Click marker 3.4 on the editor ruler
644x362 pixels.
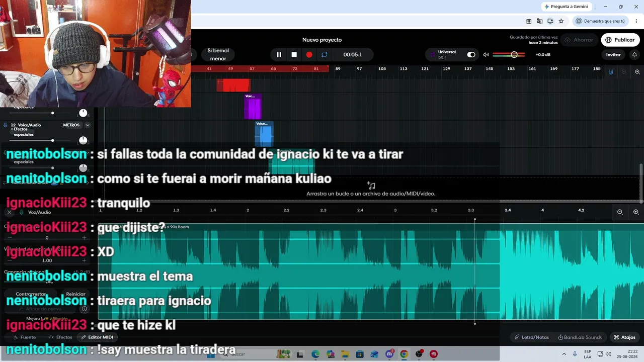(508, 210)
